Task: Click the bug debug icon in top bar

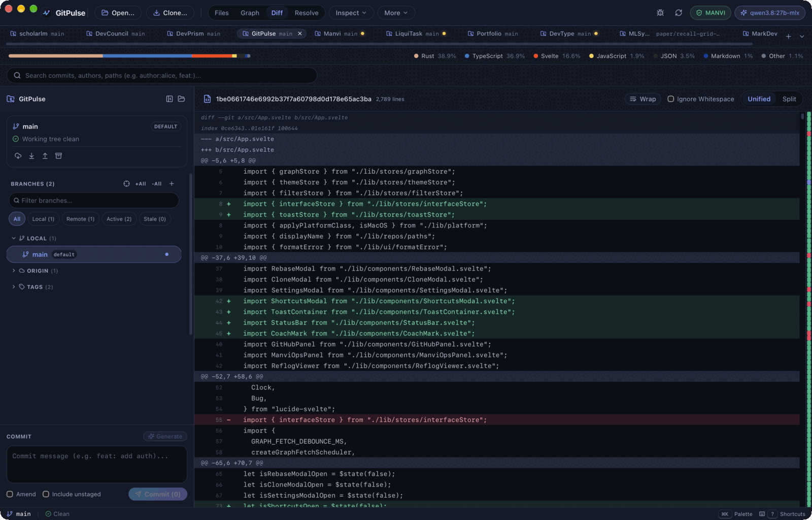Action: [660, 13]
